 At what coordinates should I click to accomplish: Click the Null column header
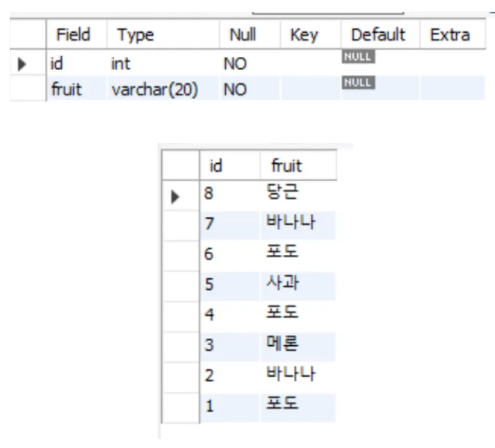(x=250, y=35)
